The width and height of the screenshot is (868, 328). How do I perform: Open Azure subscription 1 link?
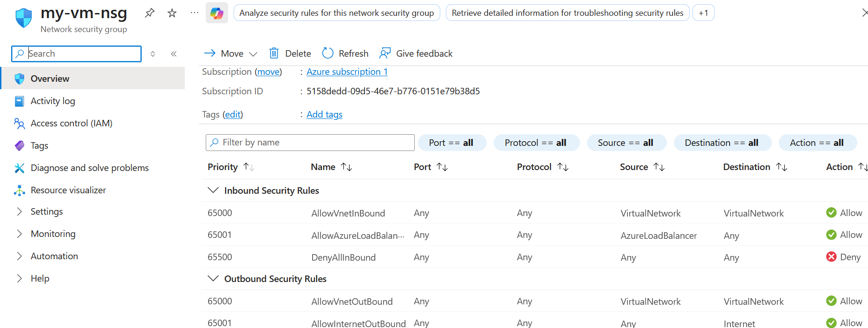(x=347, y=72)
